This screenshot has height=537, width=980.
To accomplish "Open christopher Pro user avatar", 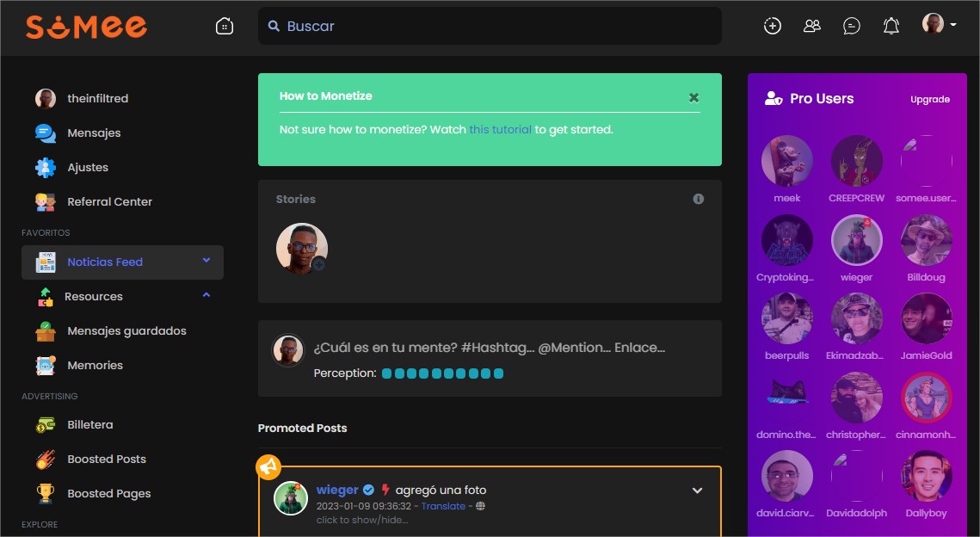I will pyautogui.click(x=856, y=398).
